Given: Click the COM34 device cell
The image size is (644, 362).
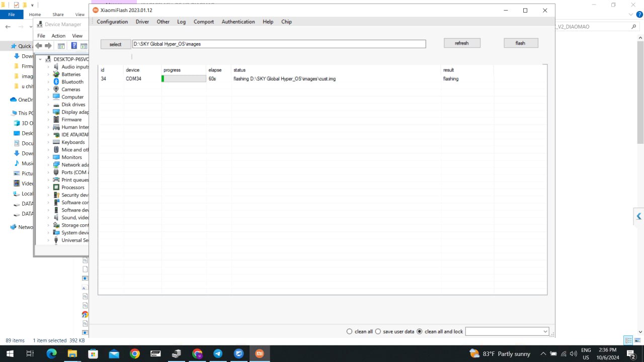Looking at the screenshot, I should point(133,79).
